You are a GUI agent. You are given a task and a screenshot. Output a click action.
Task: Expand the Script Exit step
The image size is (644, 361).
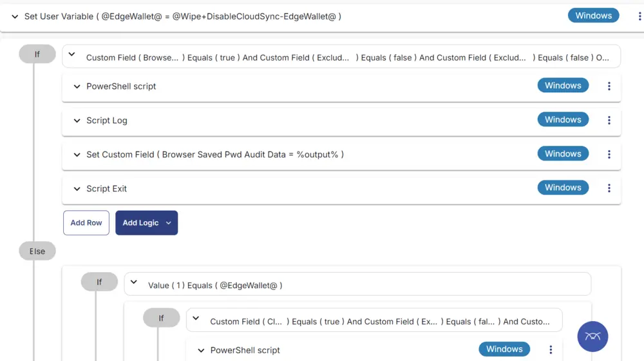77,189
